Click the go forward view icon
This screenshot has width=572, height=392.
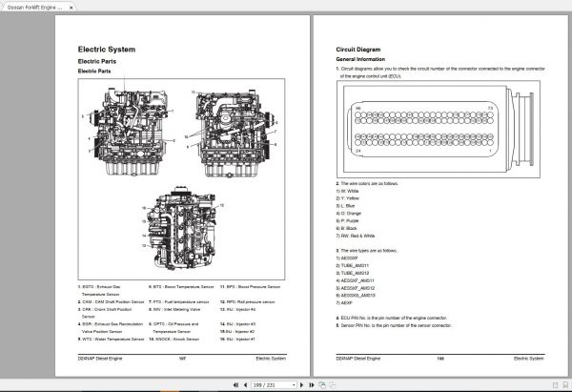click(x=333, y=385)
